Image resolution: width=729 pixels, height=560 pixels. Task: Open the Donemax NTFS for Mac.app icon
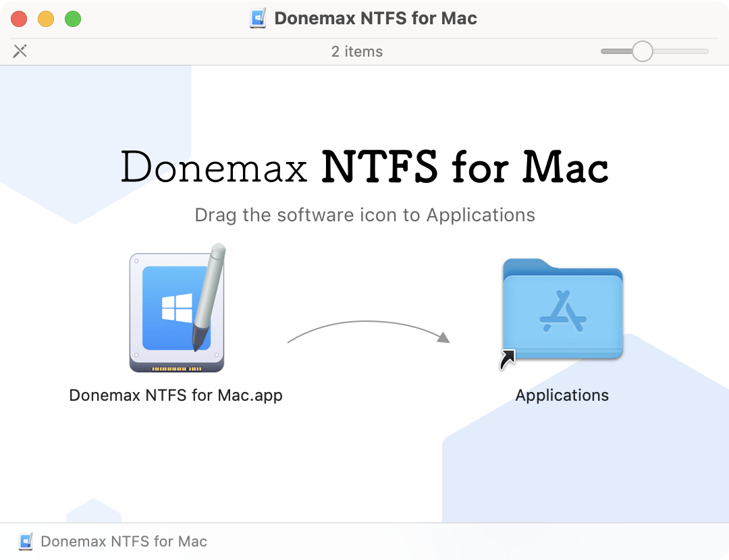[x=175, y=310]
